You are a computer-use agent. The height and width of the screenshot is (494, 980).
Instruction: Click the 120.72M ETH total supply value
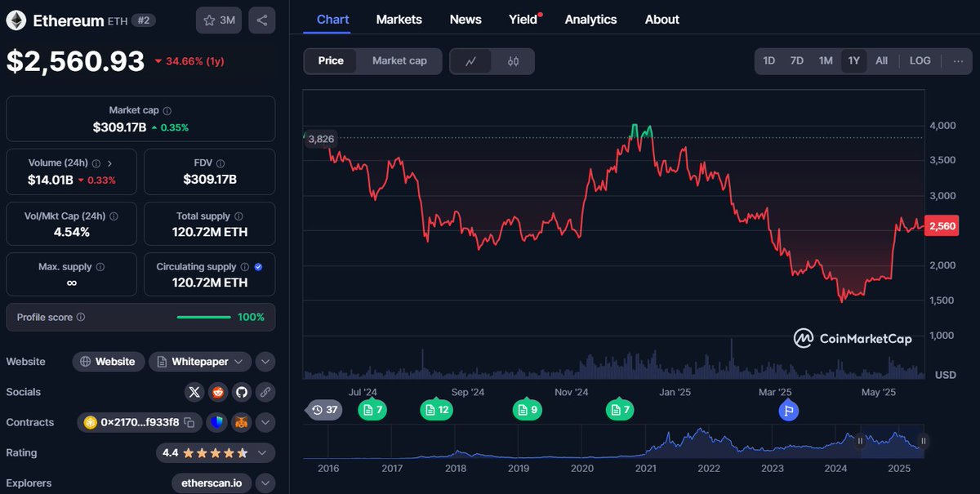210,232
